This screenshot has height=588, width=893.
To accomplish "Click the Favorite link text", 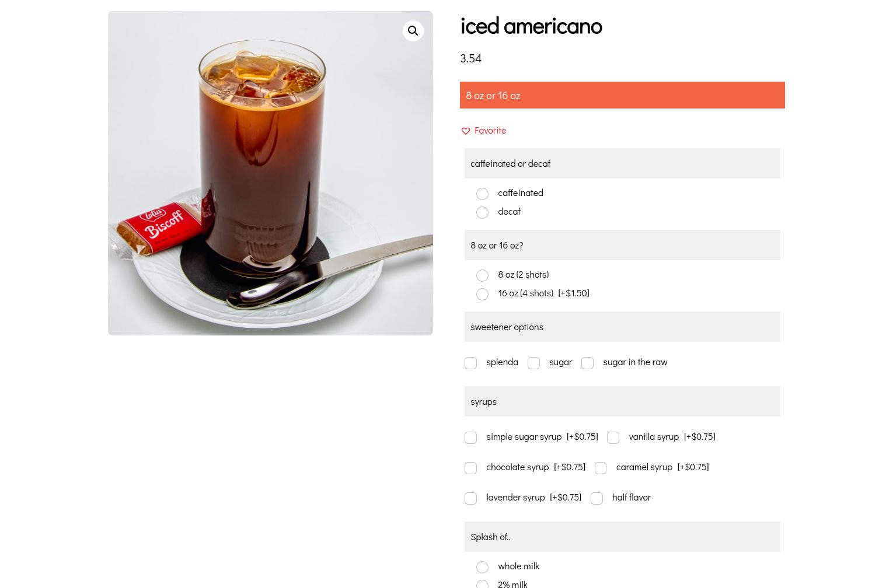I will (490, 131).
